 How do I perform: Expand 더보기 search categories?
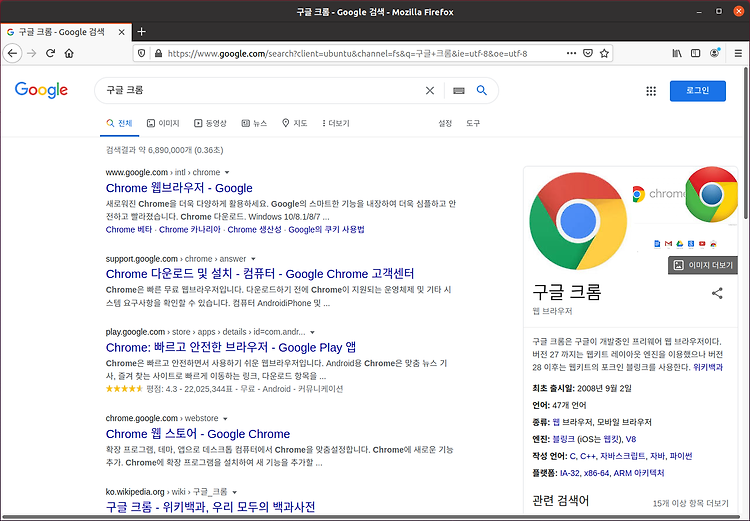coord(336,123)
